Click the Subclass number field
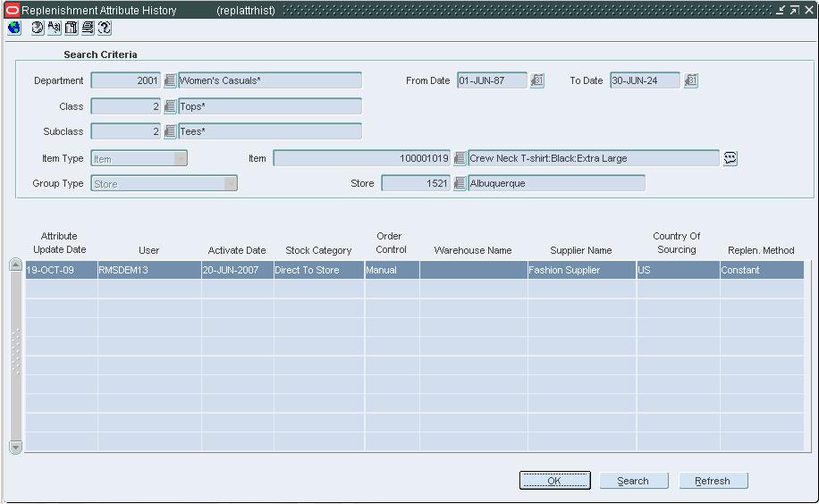819x504 pixels. point(126,131)
